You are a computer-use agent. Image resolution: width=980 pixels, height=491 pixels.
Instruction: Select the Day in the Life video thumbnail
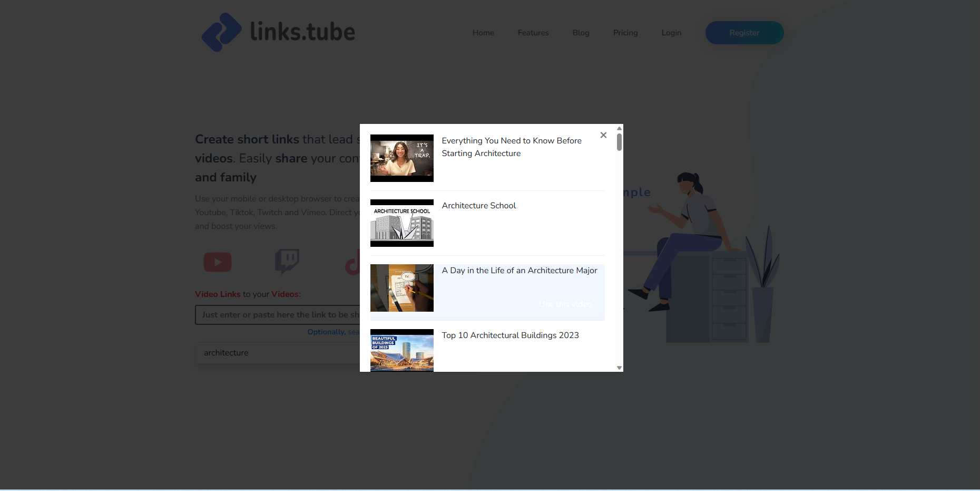click(402, 288)
